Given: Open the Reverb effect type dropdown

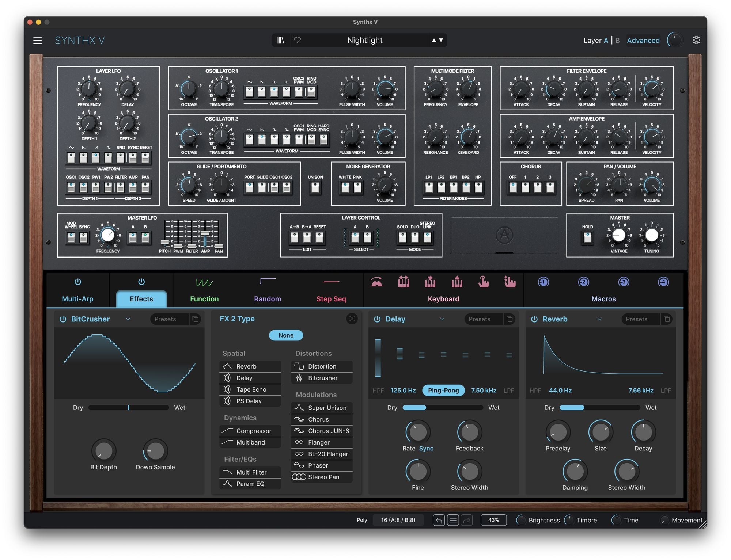Looking at the screenshot, I should (599, 319).
